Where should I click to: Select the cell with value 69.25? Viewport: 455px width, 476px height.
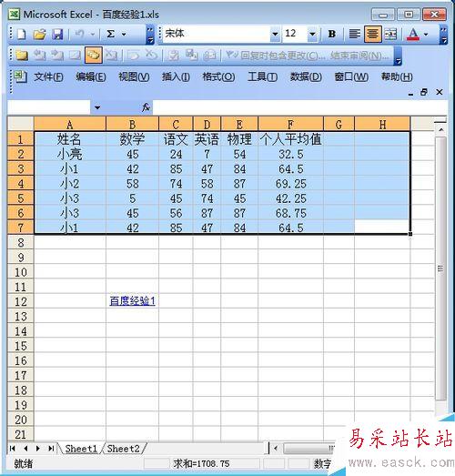(x=290, y=184)
